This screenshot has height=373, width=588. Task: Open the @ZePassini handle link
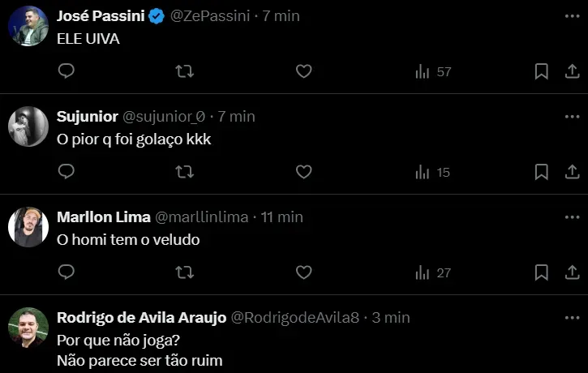209,15
